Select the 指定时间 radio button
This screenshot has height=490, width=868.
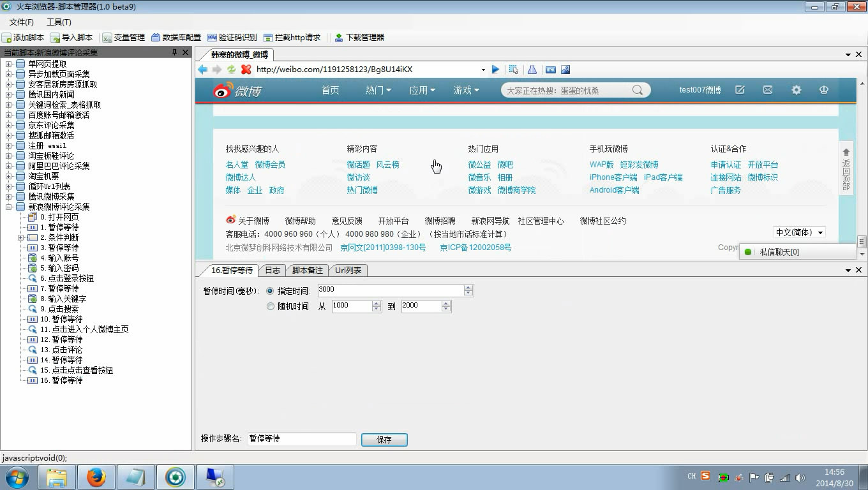[x=270, y=291]
